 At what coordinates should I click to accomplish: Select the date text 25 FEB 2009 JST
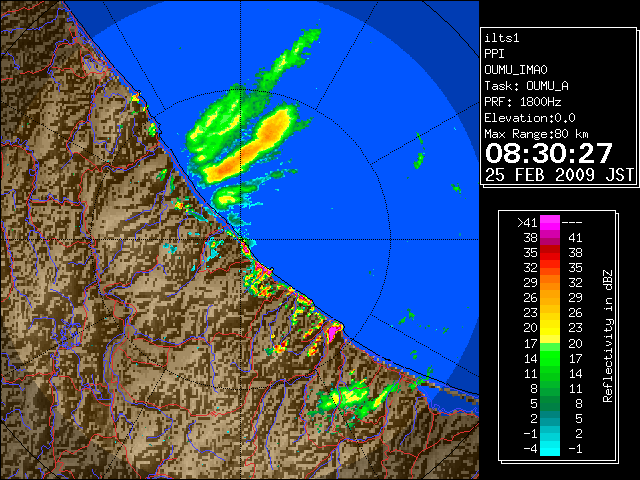tap(560, 175)
